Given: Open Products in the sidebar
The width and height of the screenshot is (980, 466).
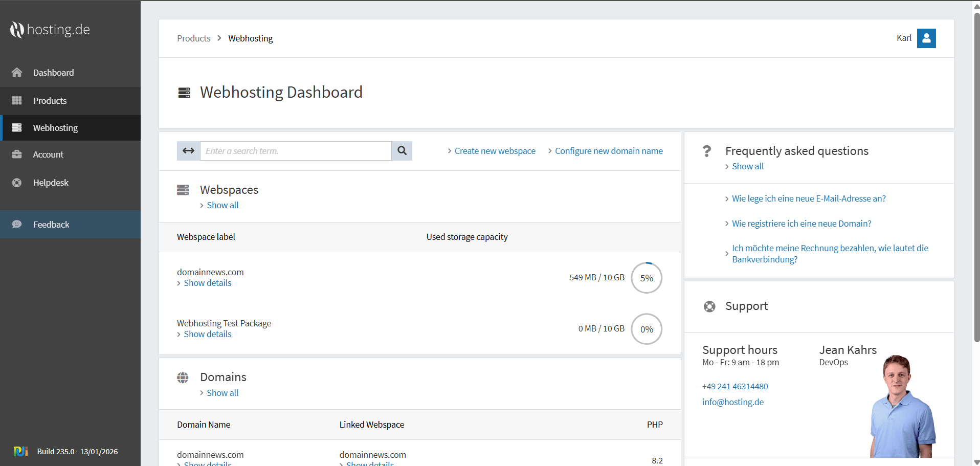Looking at the screenshot, I should [50, 101].
